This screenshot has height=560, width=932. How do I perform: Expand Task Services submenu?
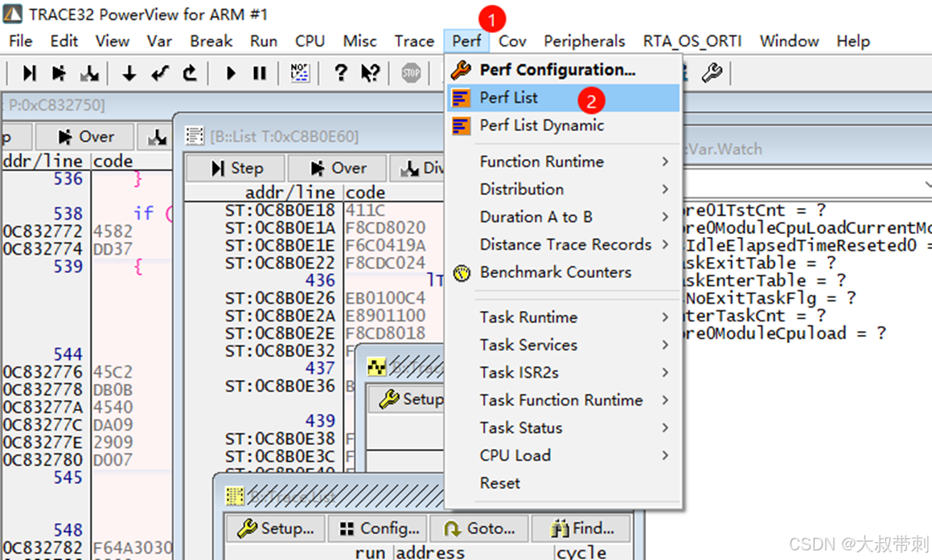pos(563,345)
